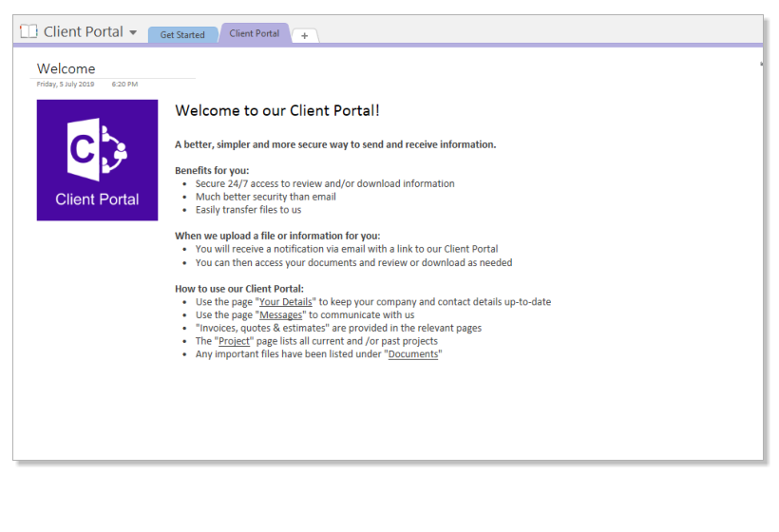Add a new section with the plus tab
Viewport: 779px width, 532px height.
(305, 36)
